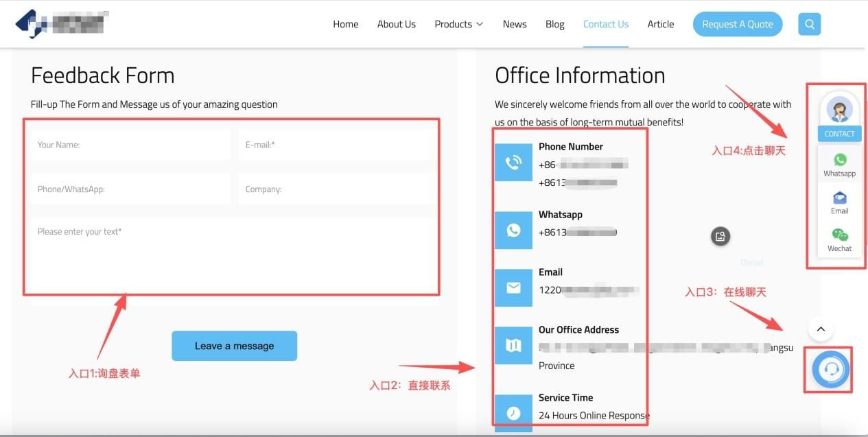Open the search magnifier icon

[810, 24]
